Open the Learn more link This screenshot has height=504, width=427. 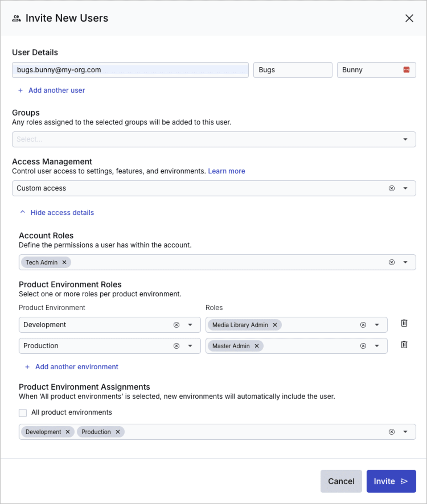(x=226, y=171)
